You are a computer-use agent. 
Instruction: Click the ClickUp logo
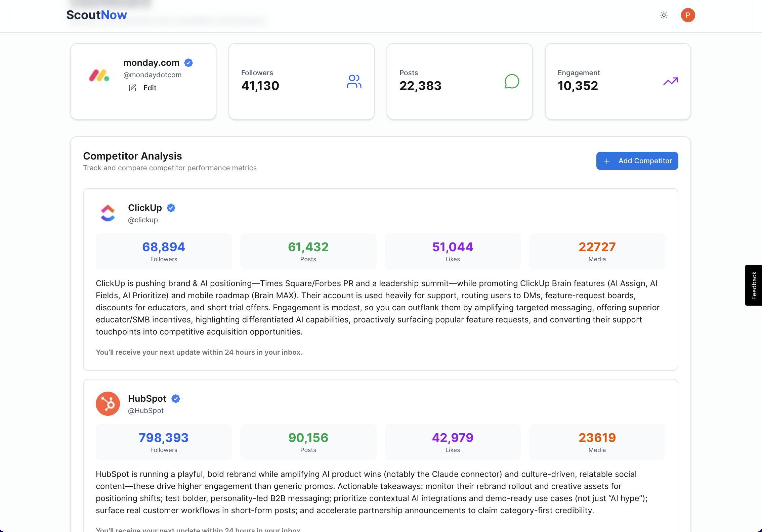click(108, 213)
